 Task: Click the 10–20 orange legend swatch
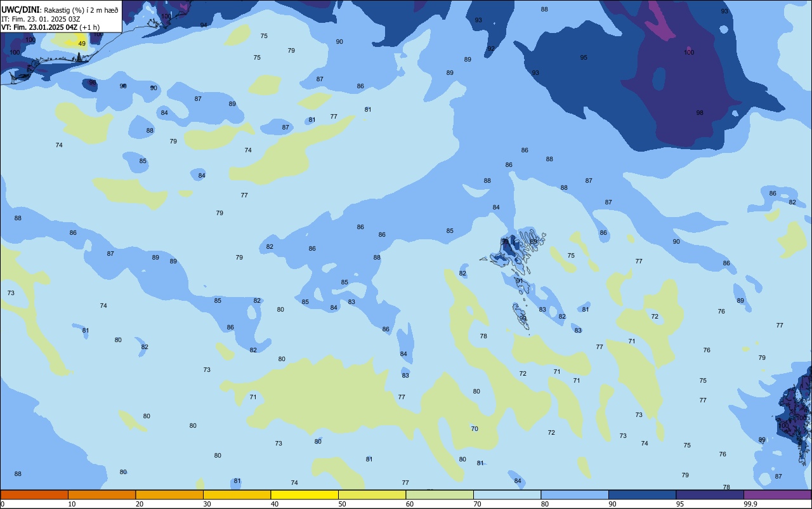click(101, 494)
